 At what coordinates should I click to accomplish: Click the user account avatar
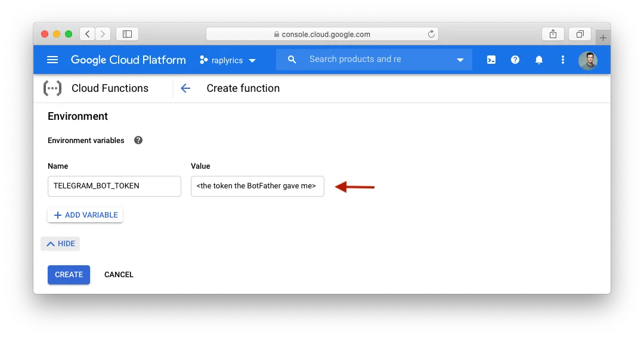(588, 60)
